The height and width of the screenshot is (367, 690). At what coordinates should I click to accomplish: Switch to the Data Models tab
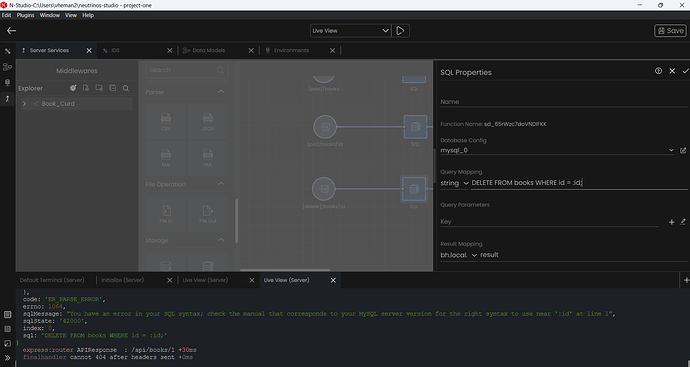[x=218, y=51]
